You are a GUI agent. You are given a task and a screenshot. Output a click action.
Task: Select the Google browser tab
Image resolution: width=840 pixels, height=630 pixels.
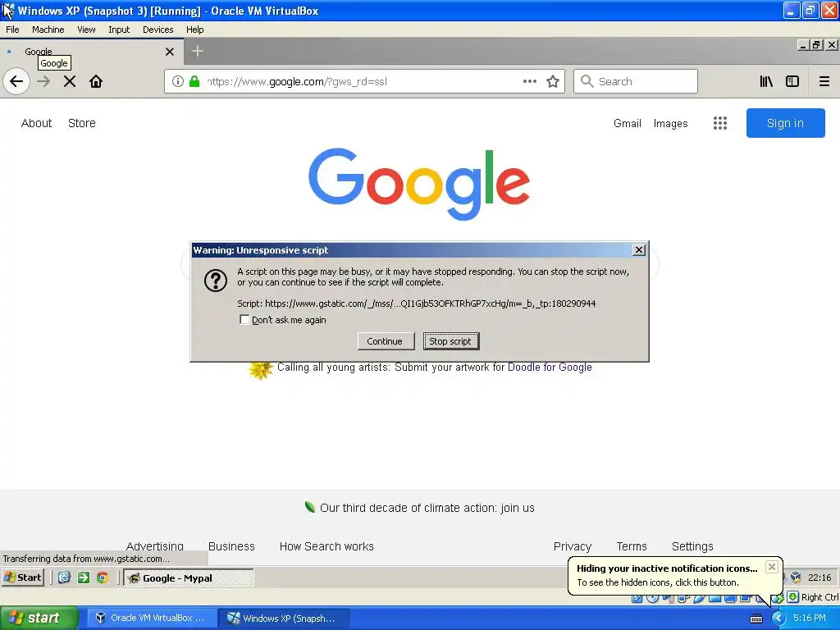91,52
